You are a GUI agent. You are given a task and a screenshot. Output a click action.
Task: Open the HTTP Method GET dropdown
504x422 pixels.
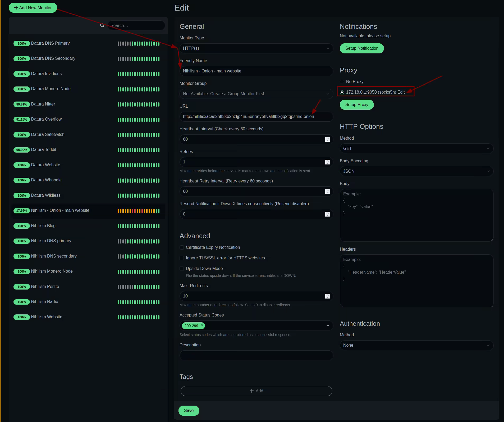click(416, 149)
